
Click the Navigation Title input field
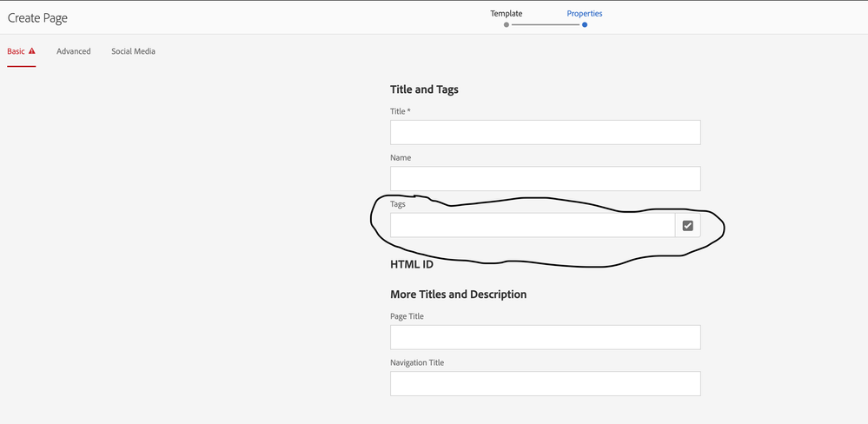[545, 384]
